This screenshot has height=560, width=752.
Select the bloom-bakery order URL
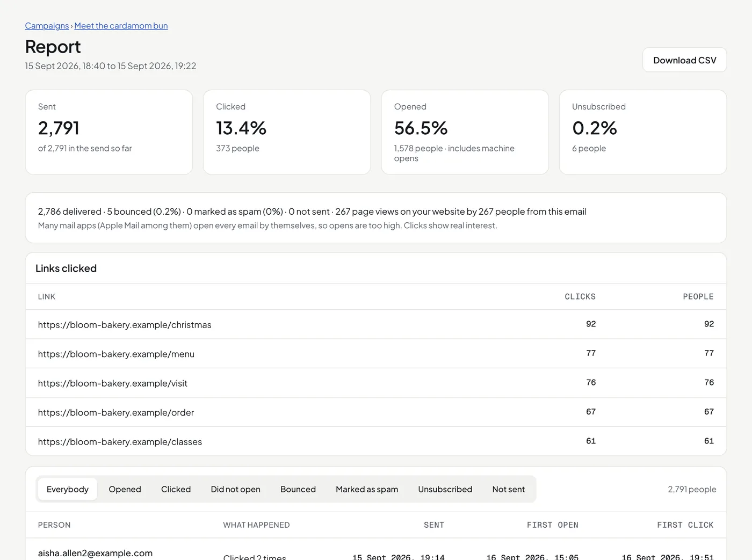pyautogui.click(x=116, y=412)
